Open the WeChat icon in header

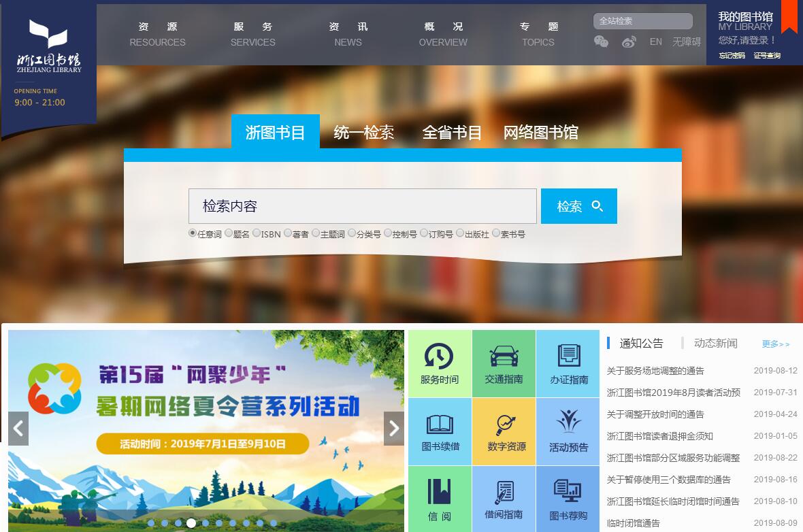click(601, 42)
